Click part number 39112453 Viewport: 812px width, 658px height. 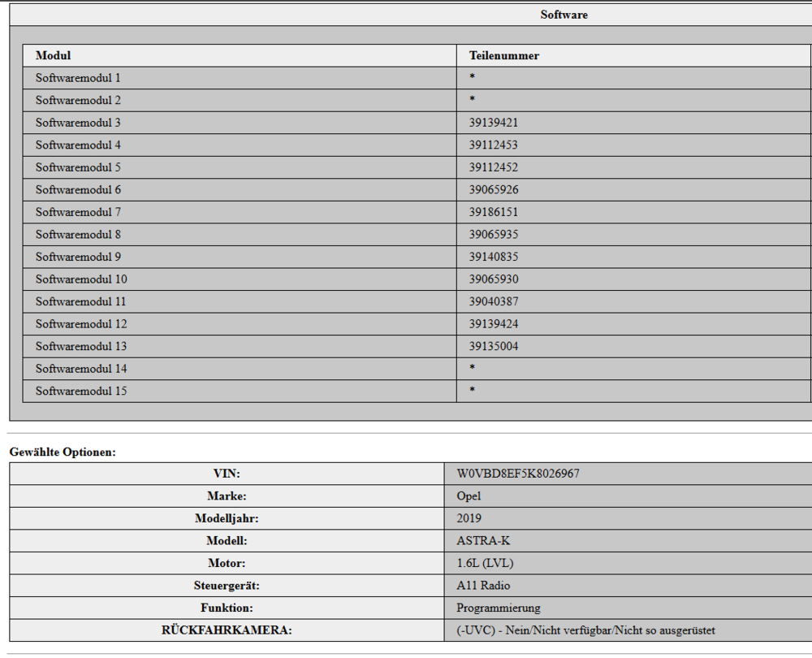[494, 145]
